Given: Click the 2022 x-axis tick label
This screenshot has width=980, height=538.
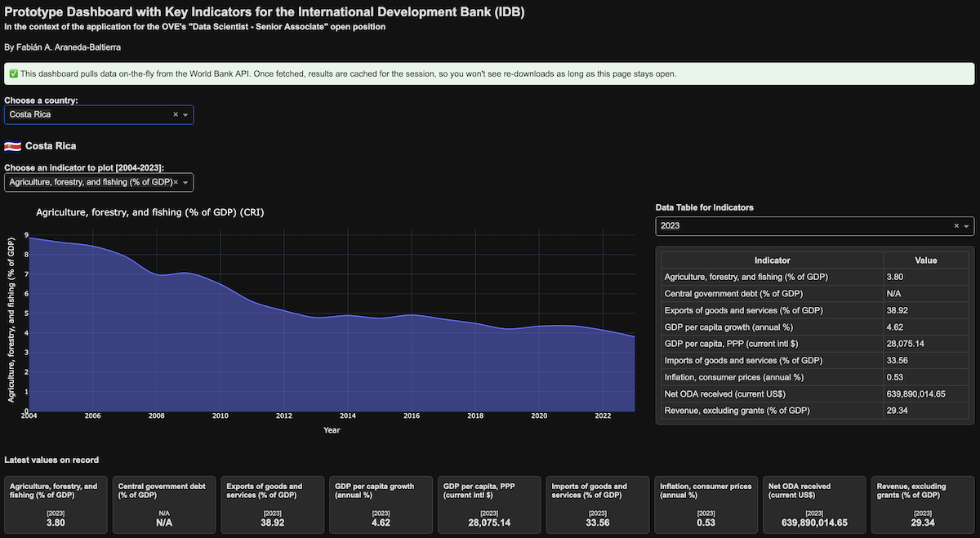Looking at the screenshot, I should tap(603, 416).
